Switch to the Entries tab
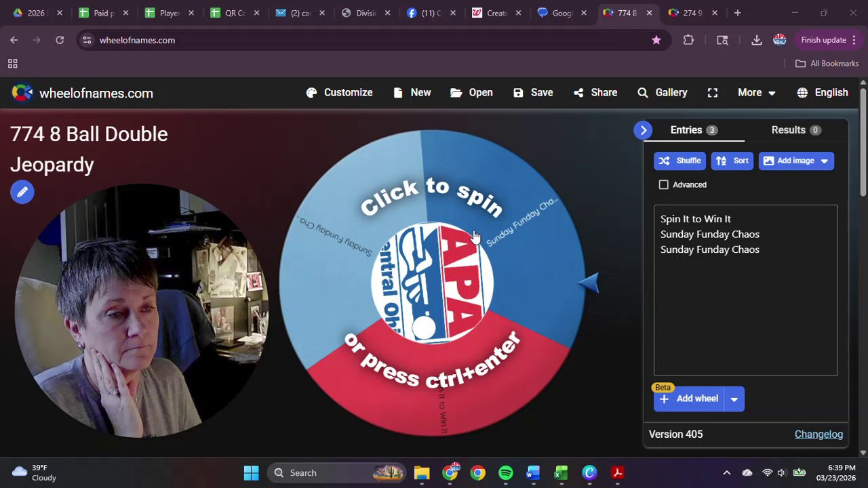The height and width of the screenshot is (488, 868). pyautogui.click(x=694, y=130)
